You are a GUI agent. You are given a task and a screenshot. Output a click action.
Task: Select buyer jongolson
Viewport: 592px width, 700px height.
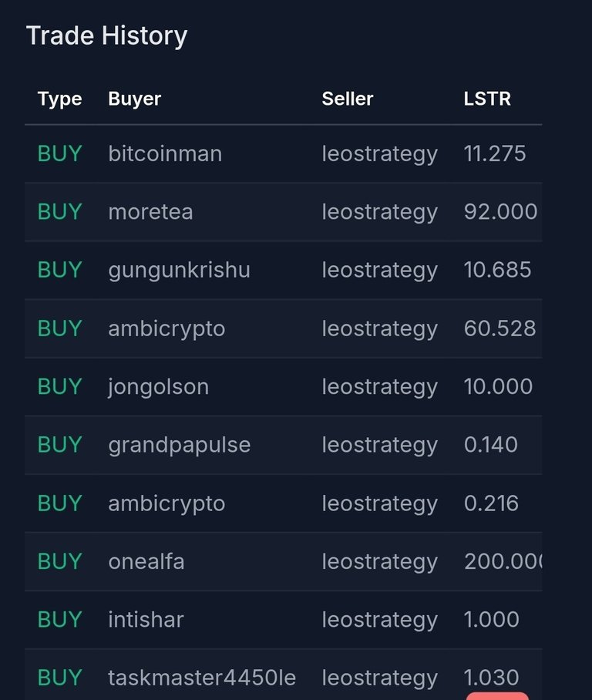click(159, 387)
